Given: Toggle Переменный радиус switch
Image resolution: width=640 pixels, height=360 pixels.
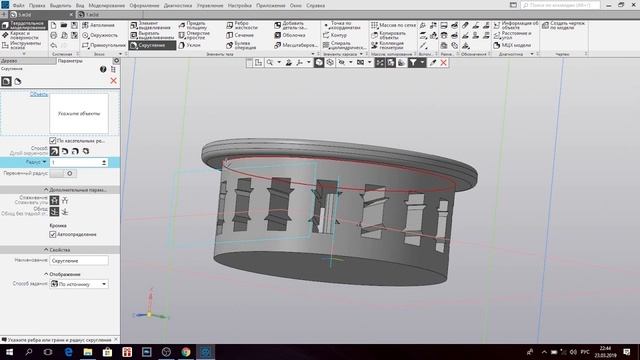Looking at the screenshot, I should coord(63,173).
